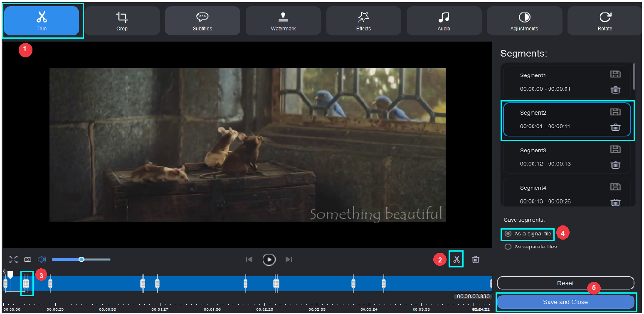Viewport: 644px width, 314px height.
Task: Delete Segment1 with its trash icon
Action: coord(615,89)
